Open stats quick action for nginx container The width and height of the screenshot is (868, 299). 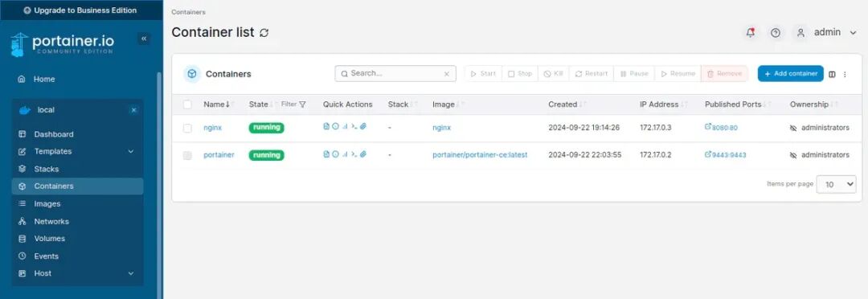(x=344, y=126)
